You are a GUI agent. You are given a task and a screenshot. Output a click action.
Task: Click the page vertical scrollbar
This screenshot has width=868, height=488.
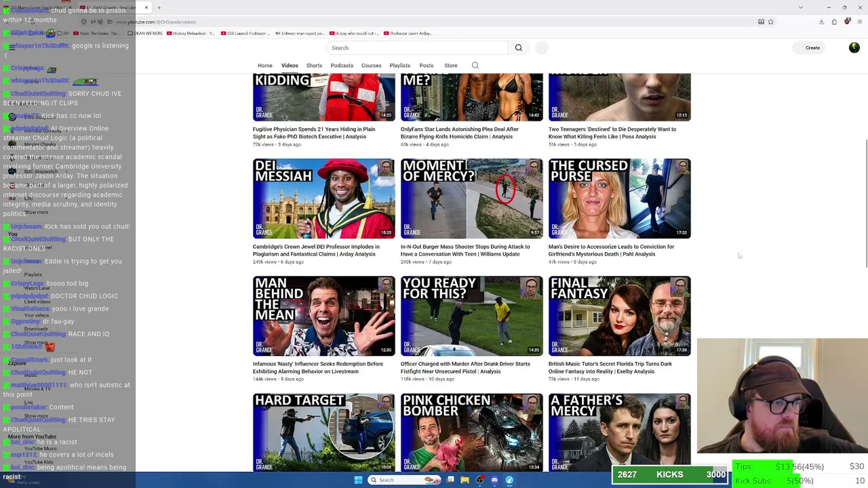(x=865, y=203)
